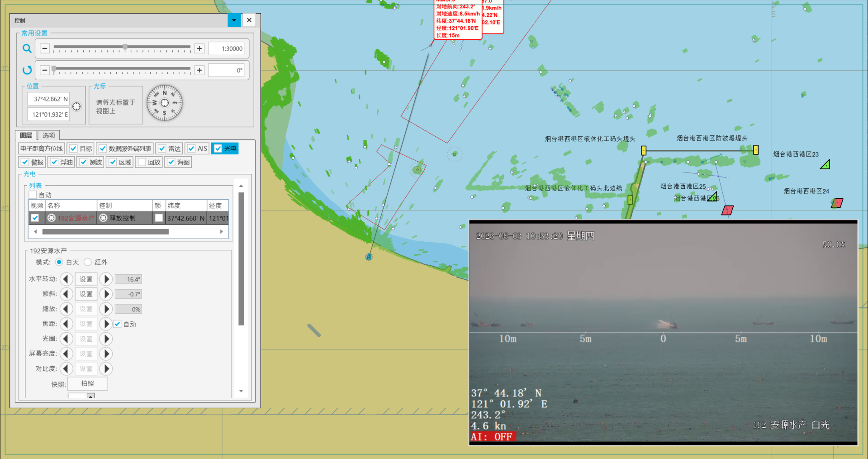Toggle the 雷达 radar layer checkbox
Viewport: 868px width, 459px height.
point(162,148)
